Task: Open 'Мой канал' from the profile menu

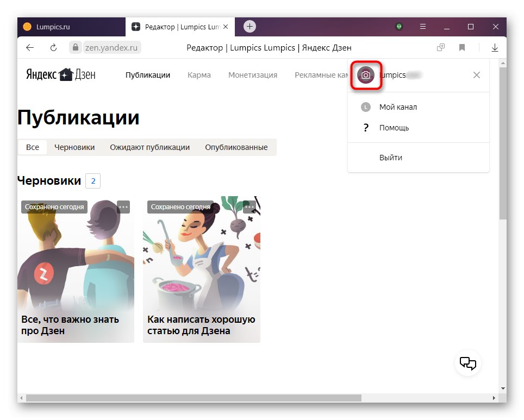Action: [398, 106]
